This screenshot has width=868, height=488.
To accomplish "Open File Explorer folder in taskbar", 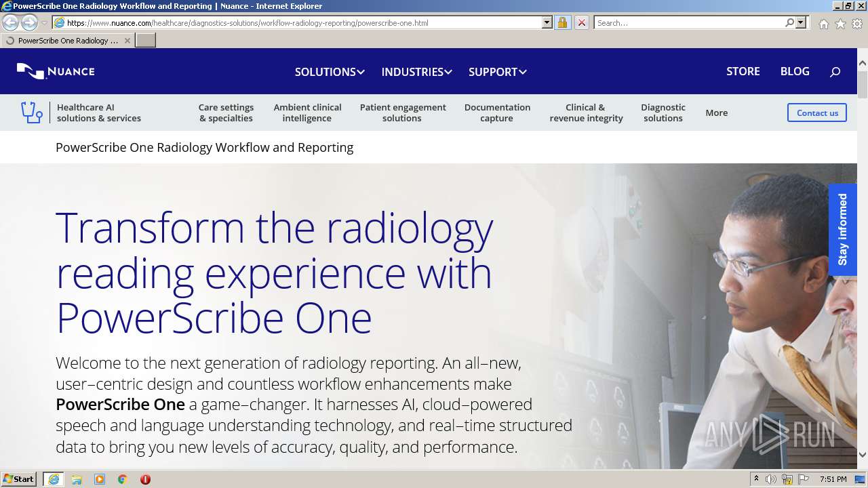I will [x=77, y=479].
